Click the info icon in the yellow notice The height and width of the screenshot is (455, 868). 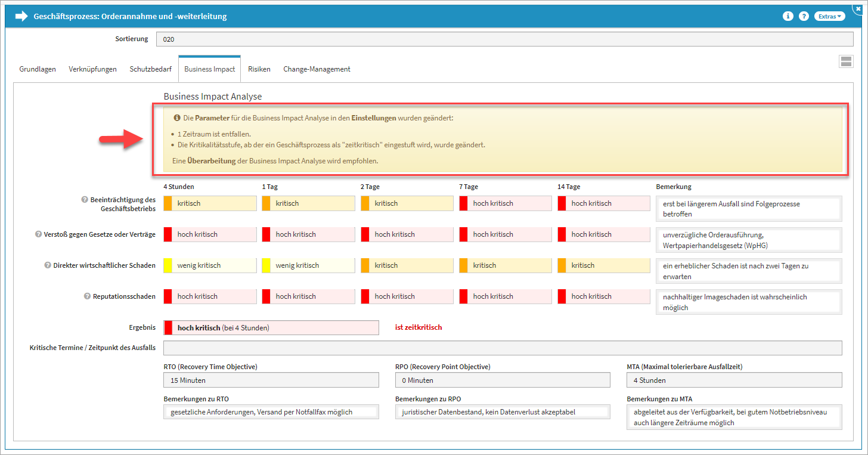tap(177, 118)
